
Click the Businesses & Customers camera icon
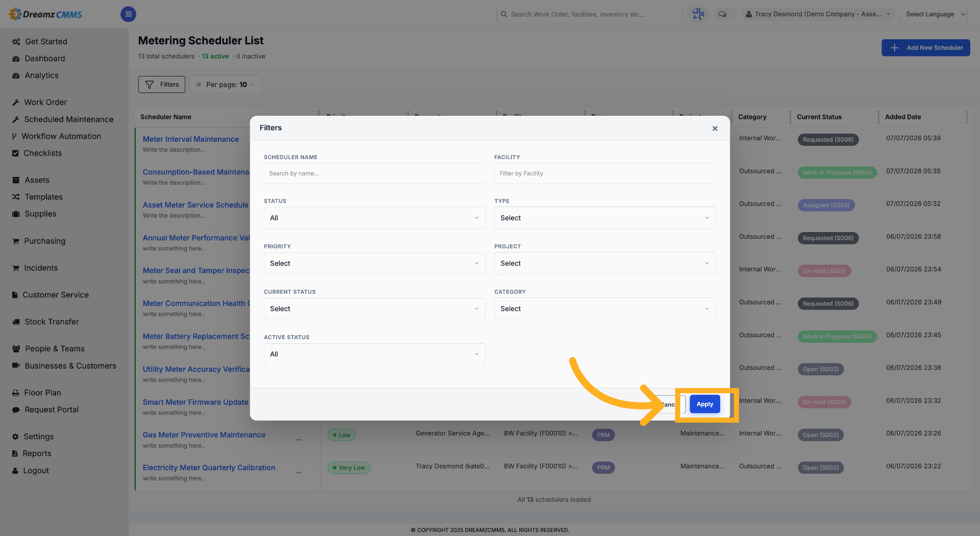(16, 366)
